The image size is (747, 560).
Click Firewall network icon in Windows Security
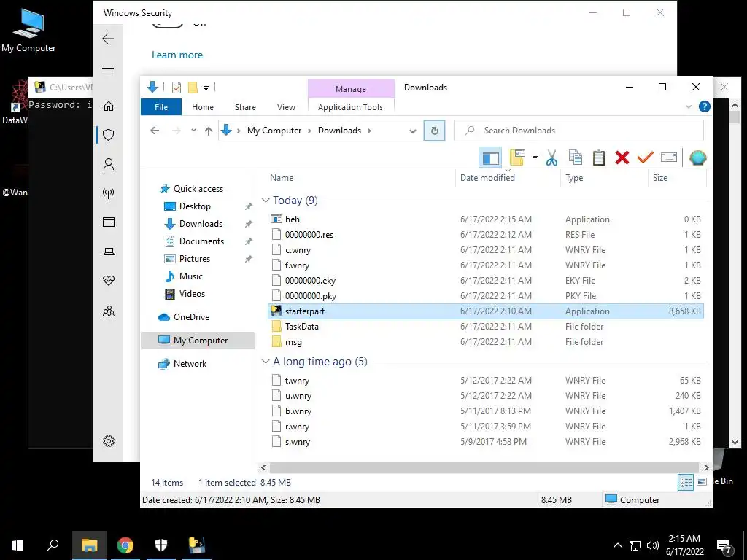tap(109, 192)
